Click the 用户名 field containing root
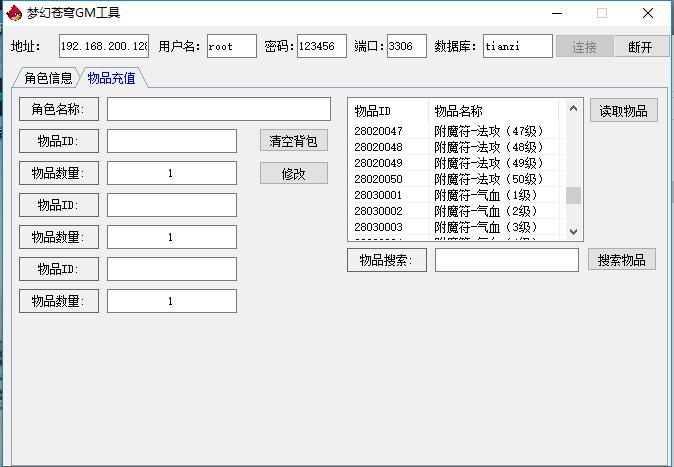Image resolution: width=674 pixels, height=467 pixels. pos(232,47)
